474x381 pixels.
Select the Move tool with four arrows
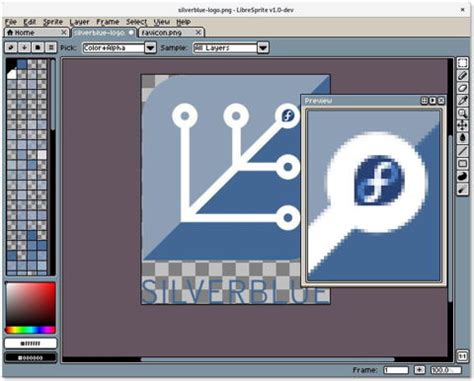tap(462, 126)
